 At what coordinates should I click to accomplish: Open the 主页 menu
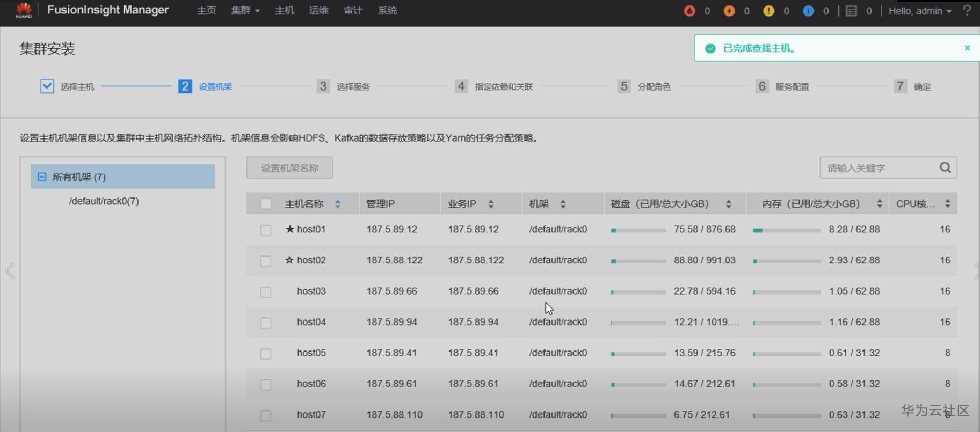point(206,11)
